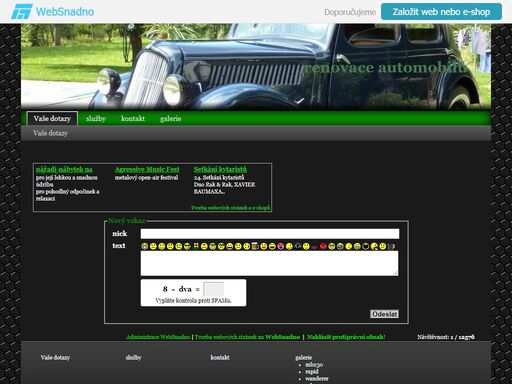This screenshot has height=384, width=512.
Task: Insert the green four-squares emoticon
Action: (196, 246)
